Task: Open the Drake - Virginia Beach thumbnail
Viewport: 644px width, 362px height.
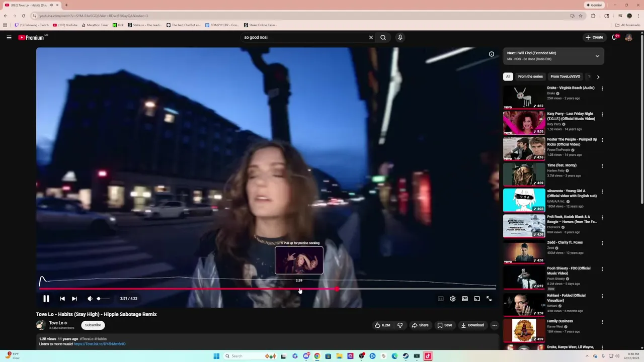Action: tap(524, 97)
